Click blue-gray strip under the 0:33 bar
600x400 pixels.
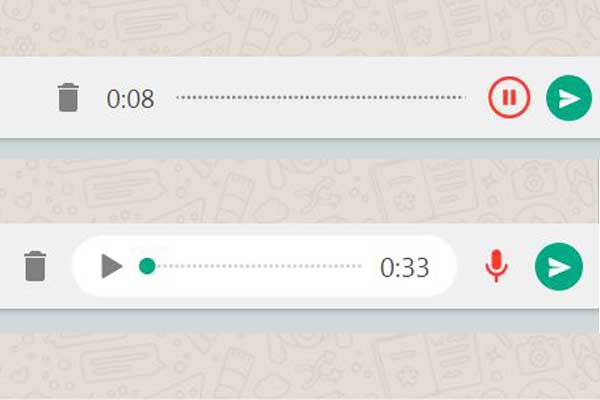coord(300,321)
